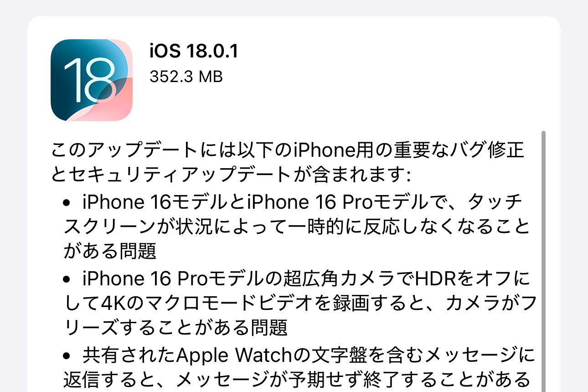
Task: Click the iOS 18.0.1 version title
Action: [194, 52]
